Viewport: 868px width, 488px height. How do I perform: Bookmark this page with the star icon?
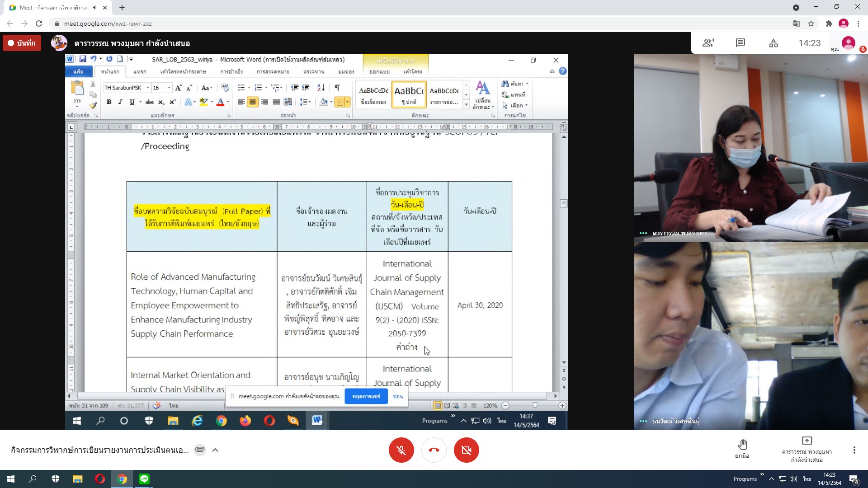pos(811,23)
